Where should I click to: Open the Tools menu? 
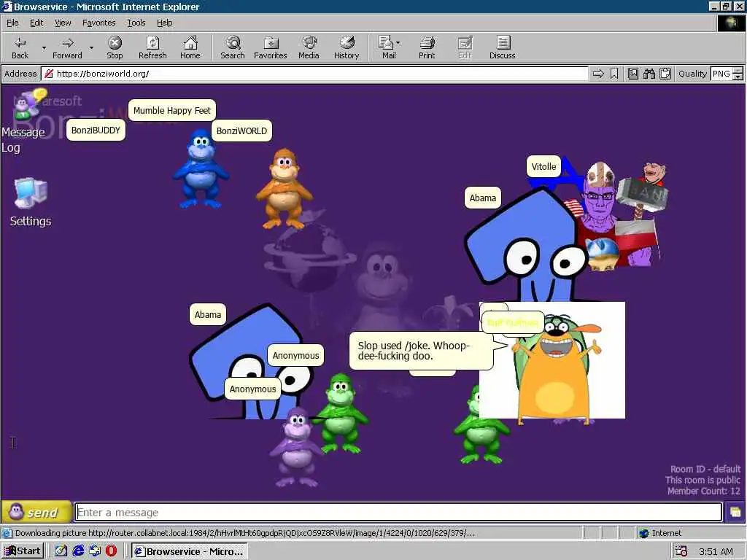coord(136,23)
